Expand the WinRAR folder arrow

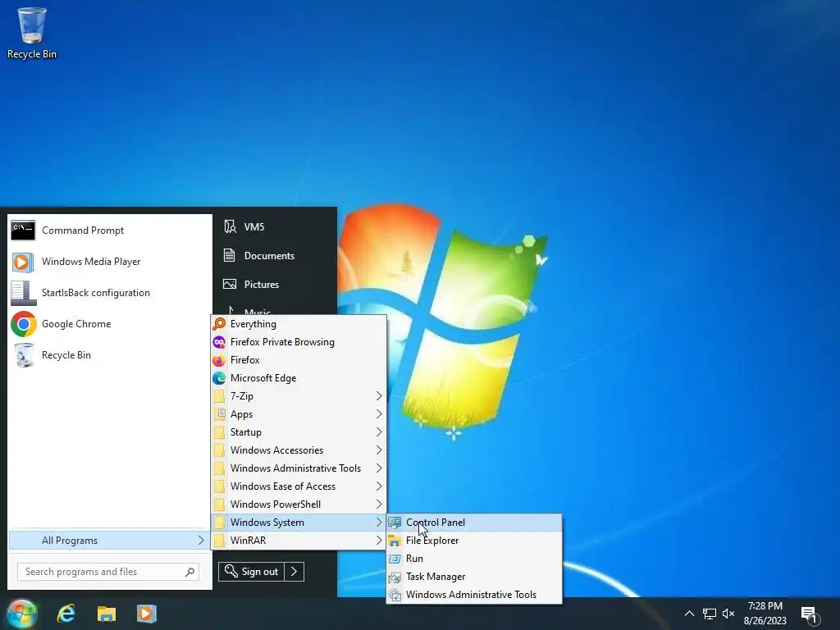(x=379, y=541)
